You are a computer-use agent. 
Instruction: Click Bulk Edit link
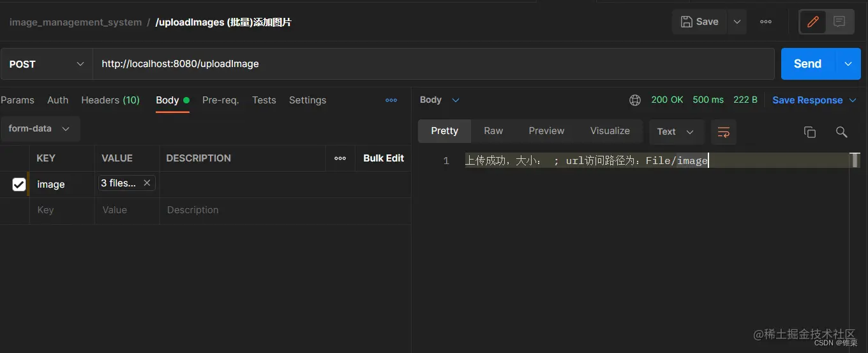384,158
